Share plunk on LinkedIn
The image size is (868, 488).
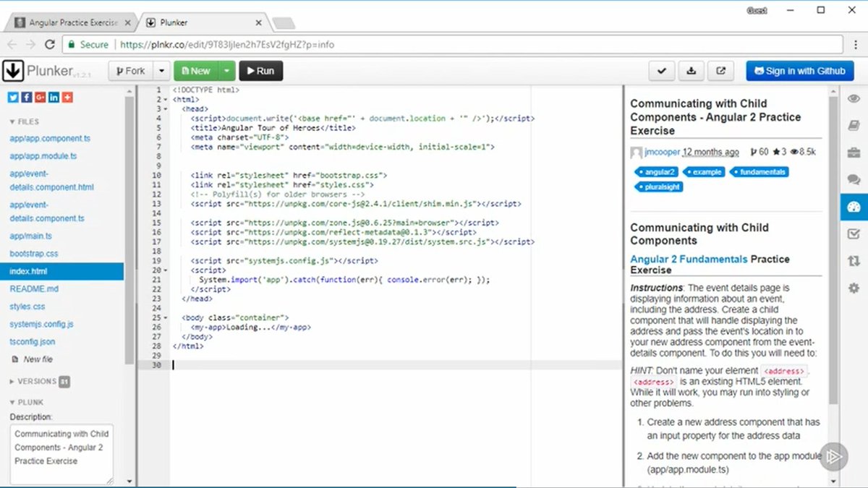click(x=54, y=98)
